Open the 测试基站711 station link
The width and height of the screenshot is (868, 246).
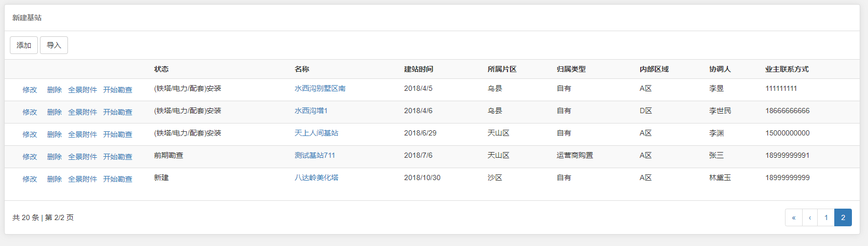(314, 156)
